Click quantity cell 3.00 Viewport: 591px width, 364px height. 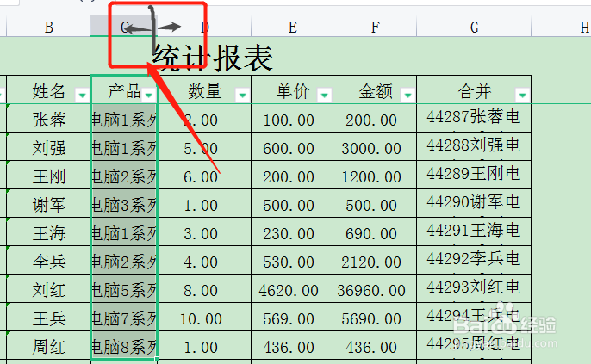tap(204, 231)
